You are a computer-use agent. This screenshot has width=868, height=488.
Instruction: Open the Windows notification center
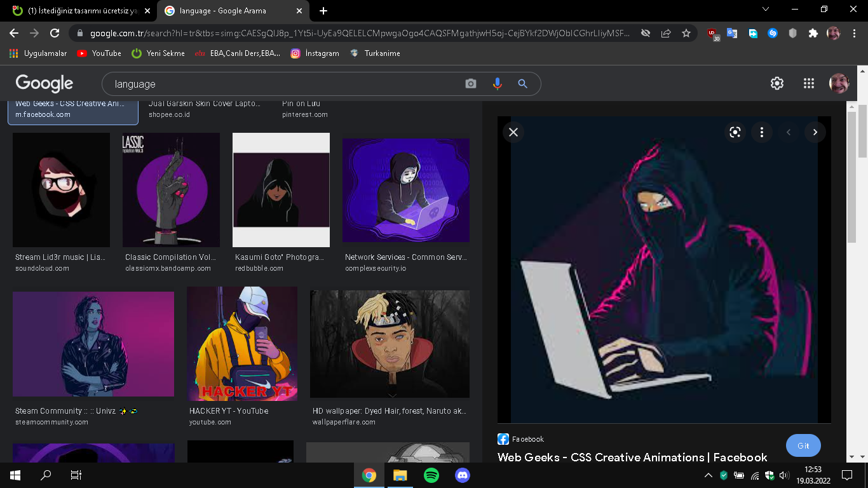(846, 475)
